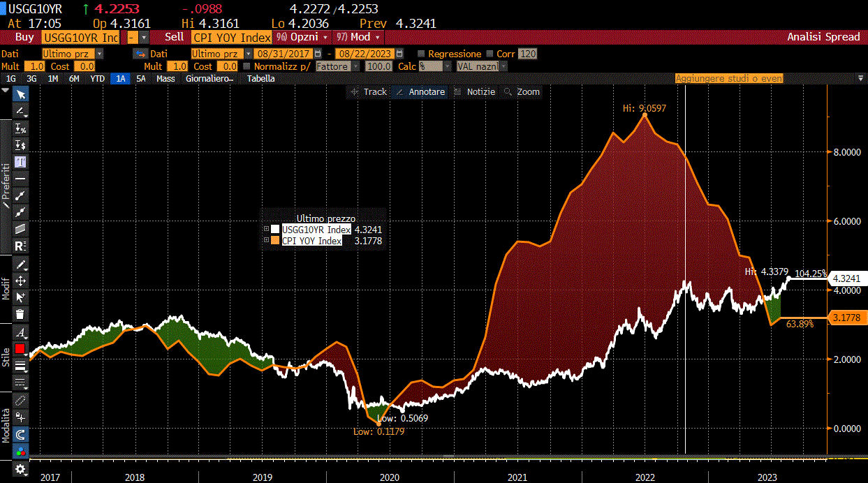Open the Giornaliero periodicity dropdown
Screen dimensions: 868x483
point(209,79)
